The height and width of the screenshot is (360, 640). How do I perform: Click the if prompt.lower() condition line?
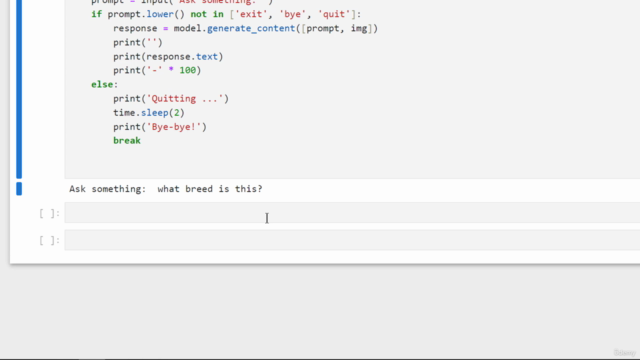(226, 14)
